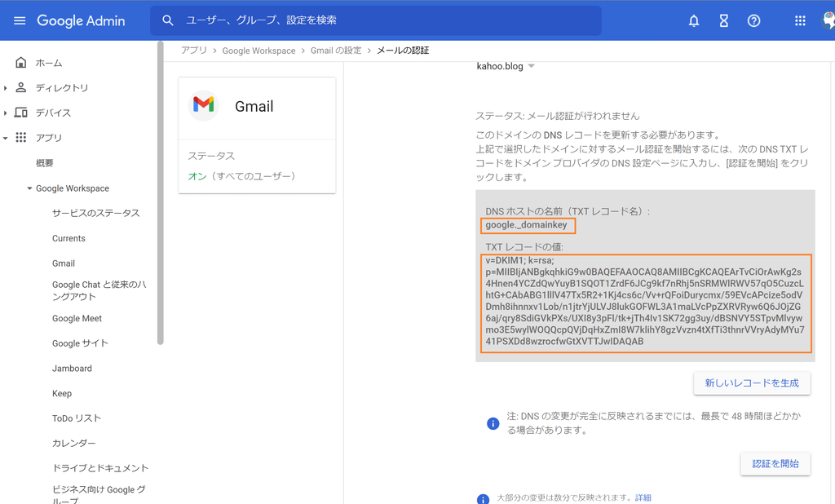The height and width of the screenshot is (504, 835).
Task: Select Google Workspace in sidebar
Action: (x=73, y=188)
